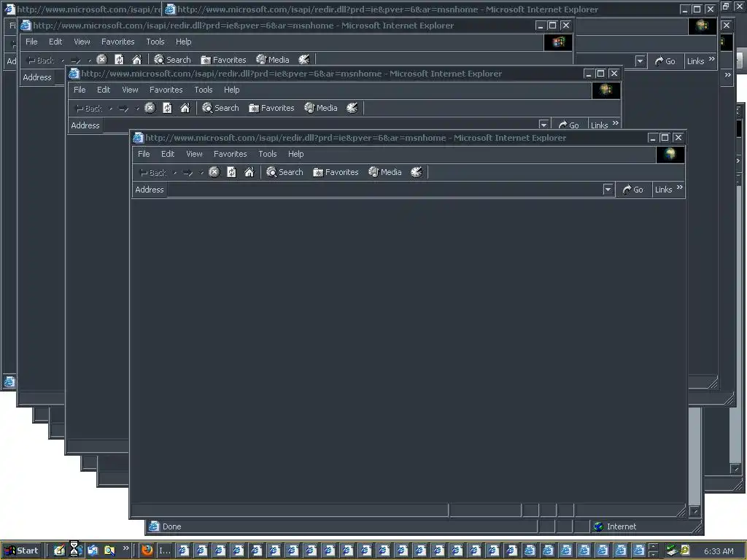
Task: Refresh the page in the third IE window back
Action: pos(119,60)
